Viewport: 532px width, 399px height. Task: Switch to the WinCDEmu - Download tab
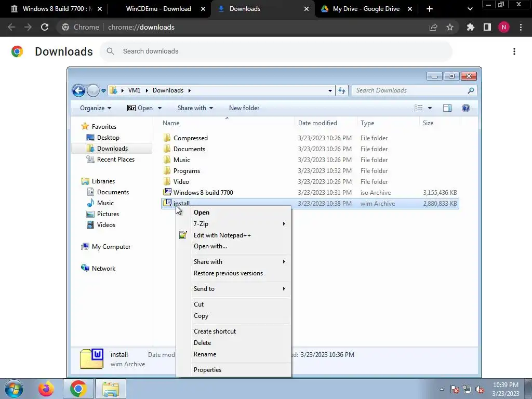click(x=159, y=9)
